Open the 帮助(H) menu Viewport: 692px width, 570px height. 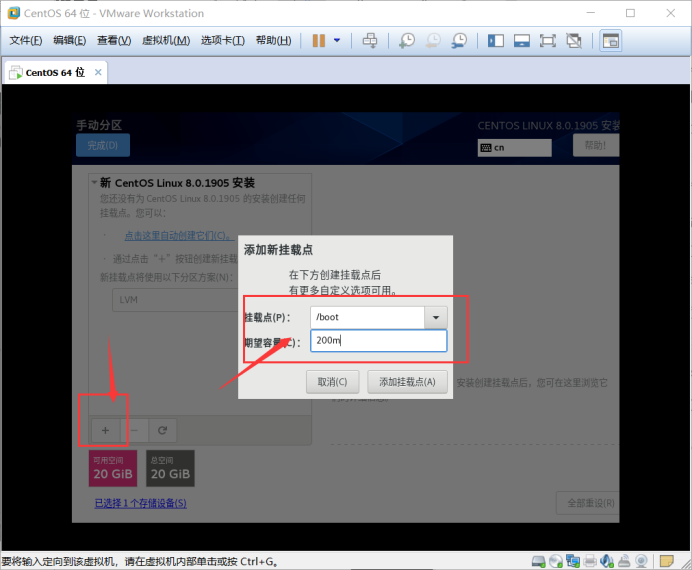pos(274,41)
